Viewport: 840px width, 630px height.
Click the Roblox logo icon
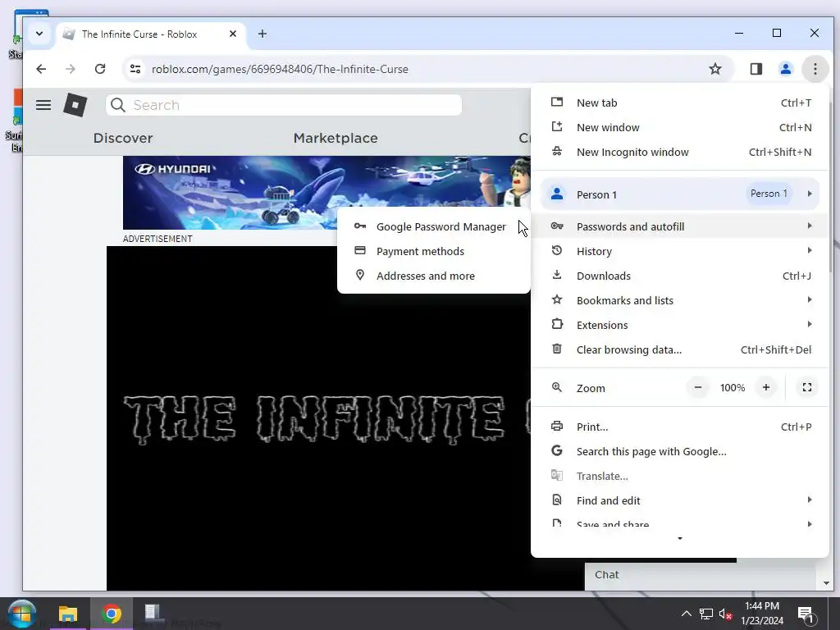coord(75,105)
